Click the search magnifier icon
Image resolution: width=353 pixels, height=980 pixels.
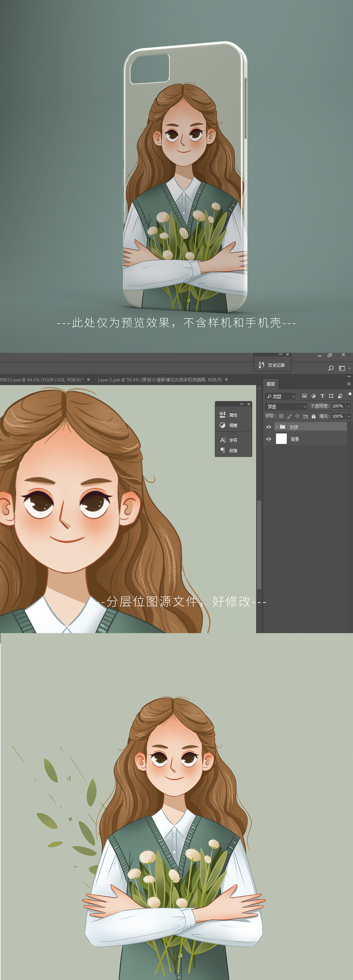(x=331, y=368)
